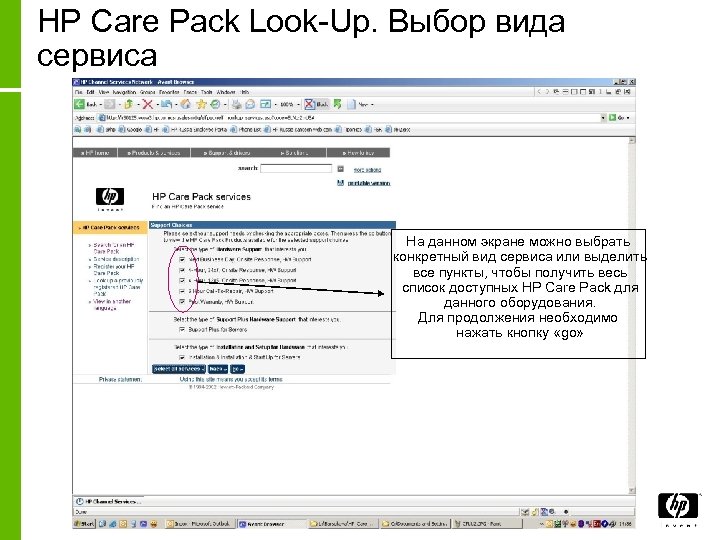Expand the address bar URL dropdown
The width and height of the screenshot is (720, 540).
coord(603,118)
